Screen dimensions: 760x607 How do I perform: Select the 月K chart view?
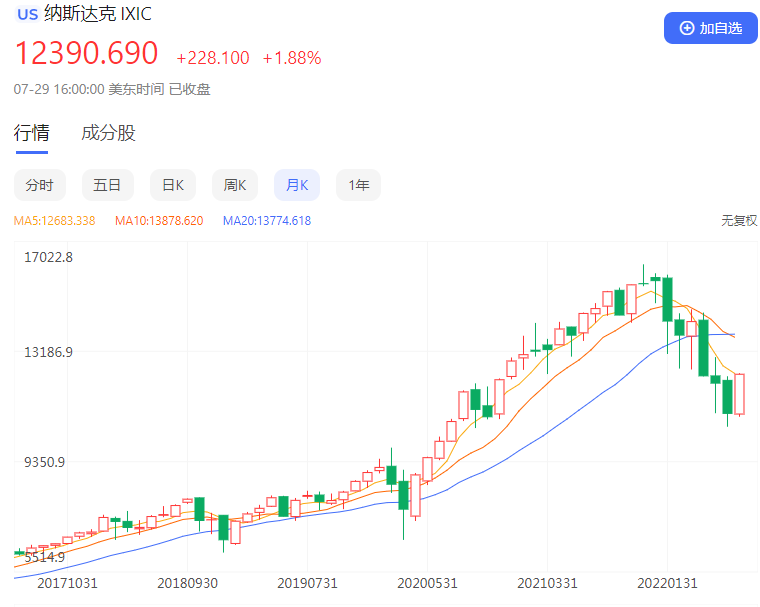click(x=297, y=185)
